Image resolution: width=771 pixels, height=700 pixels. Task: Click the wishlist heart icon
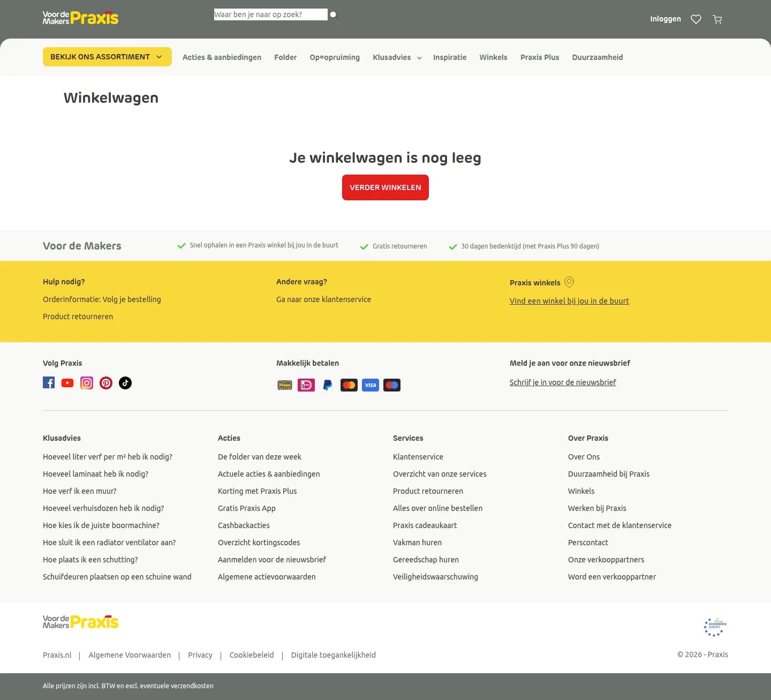pyautogui.click(x=696, y=19)
